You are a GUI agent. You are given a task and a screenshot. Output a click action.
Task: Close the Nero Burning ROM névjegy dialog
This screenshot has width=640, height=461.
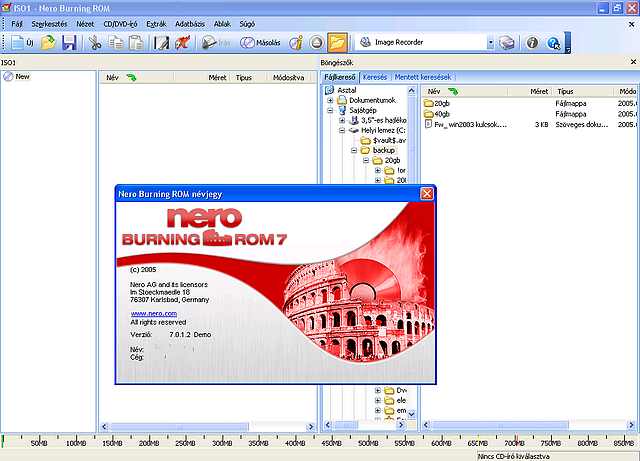427,193
